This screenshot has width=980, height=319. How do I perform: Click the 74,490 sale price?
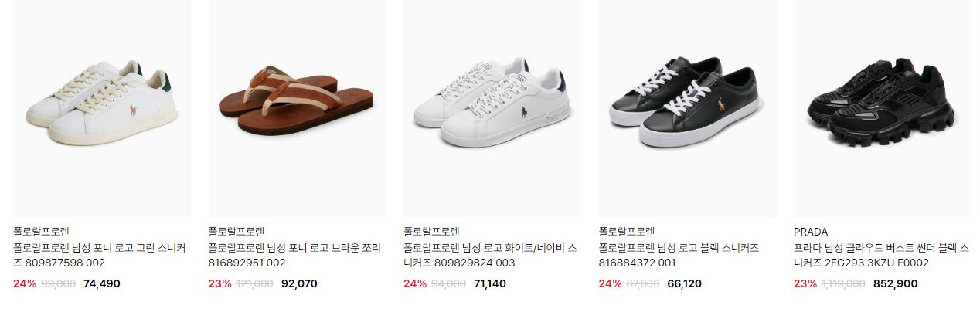click(102, 283)
